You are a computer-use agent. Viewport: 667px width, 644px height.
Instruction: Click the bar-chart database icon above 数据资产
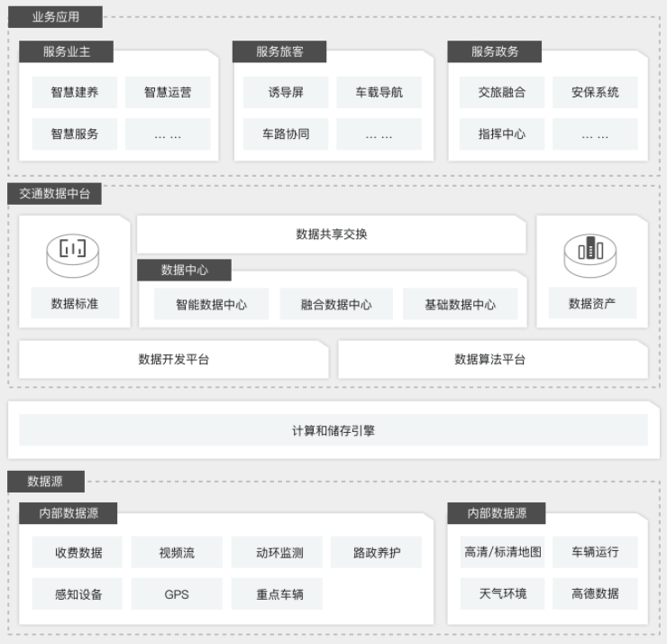point(590,255)
